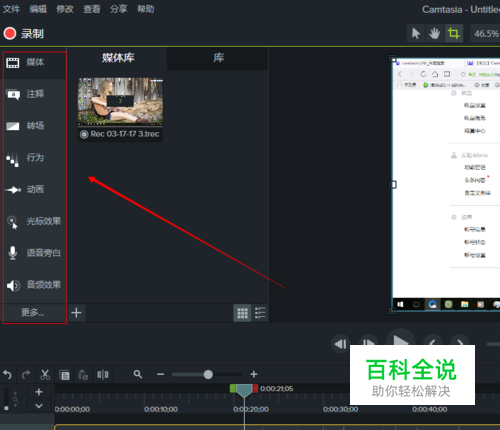Copy the selected timeline media
The width and height of the screenshot is (500, 430).
pyautogui.click(x=64, y=375)
